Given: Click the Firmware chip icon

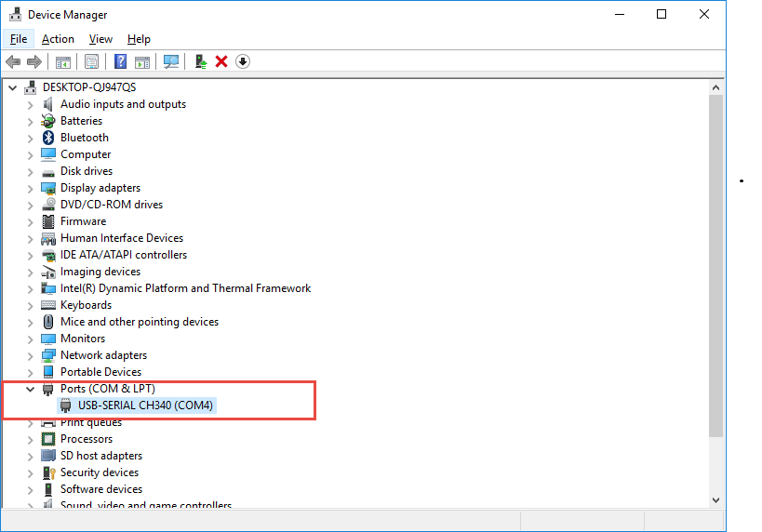Looking at the screenshot, I should 48,221.
